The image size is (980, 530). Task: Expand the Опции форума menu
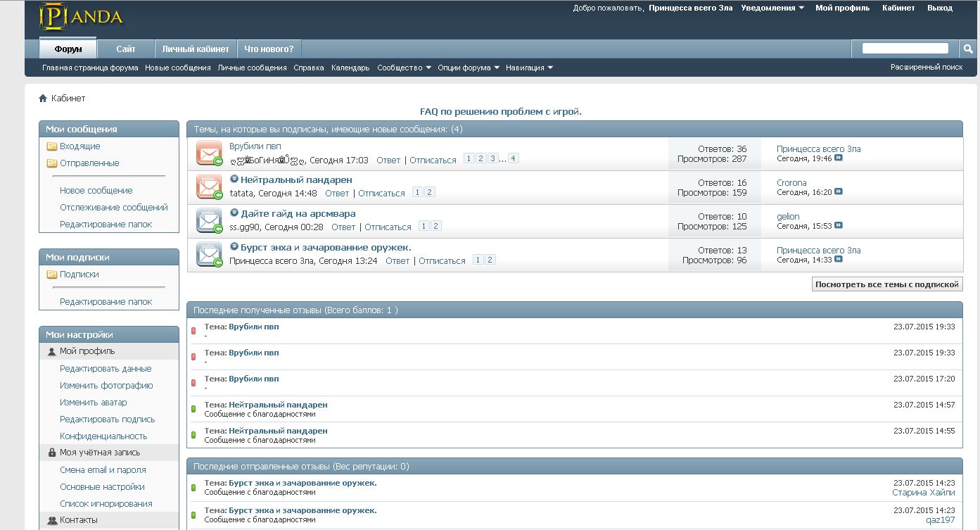tap(468, 68)
